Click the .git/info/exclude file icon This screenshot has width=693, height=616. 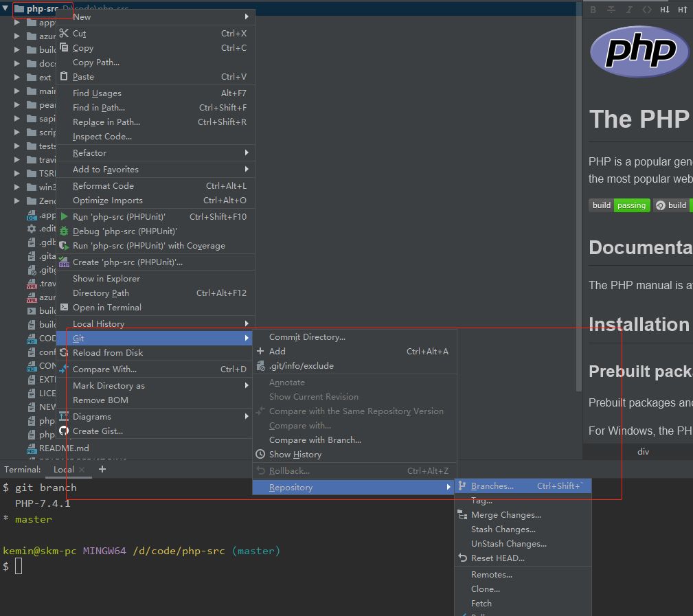click(x=261, y=366)
